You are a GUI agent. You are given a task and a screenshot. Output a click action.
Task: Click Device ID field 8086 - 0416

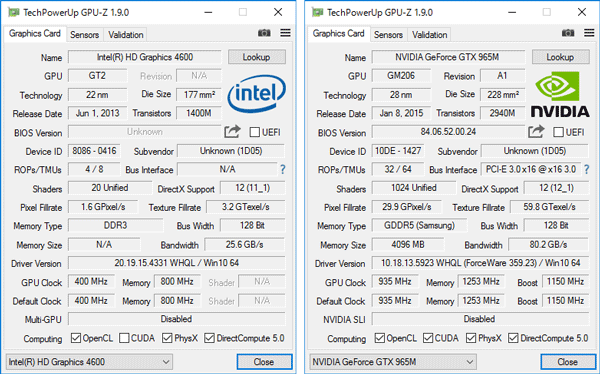(x=94, y=151)
